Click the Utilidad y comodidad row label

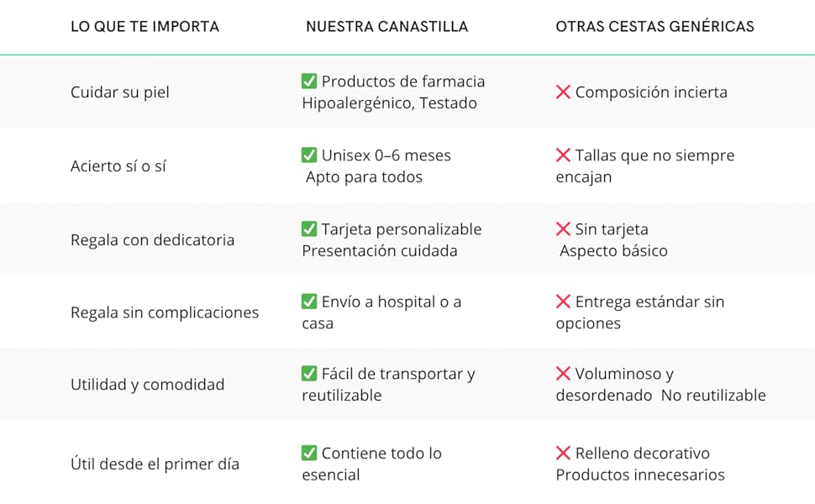pyautogui.click(x=148, y=385)
